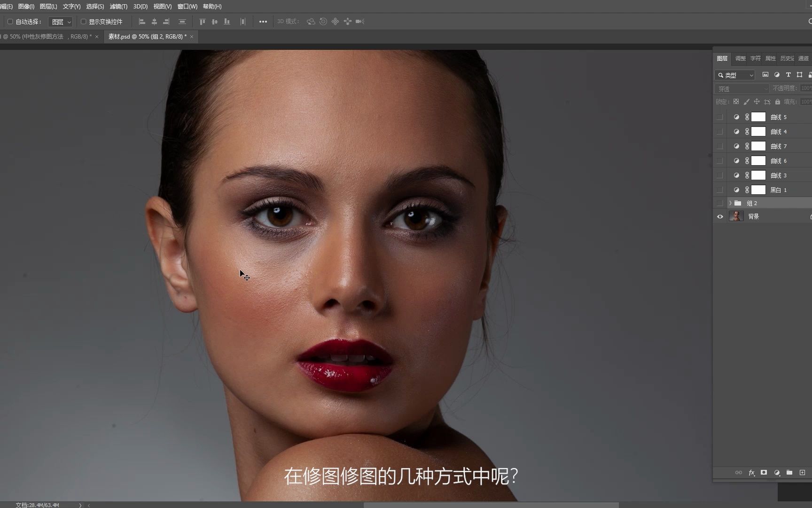Open the 图层(L) menu
This screenshot has height=508, width=812.
[x=48, y=7]
